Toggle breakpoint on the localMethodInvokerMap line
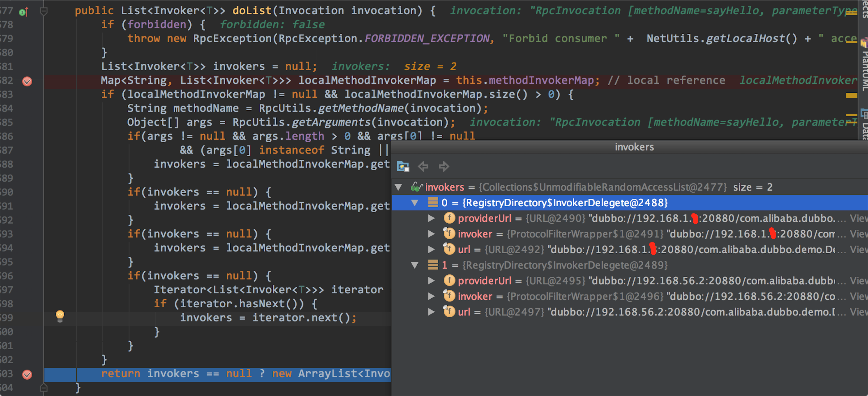The width and height of the screenshot is (868, 396). pos(27,81)
